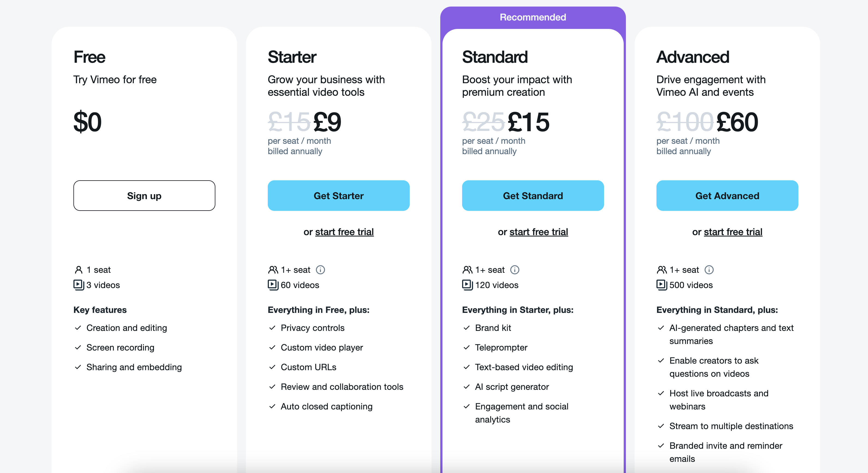Click the Sign up button on Free plan

click(144, 196)
